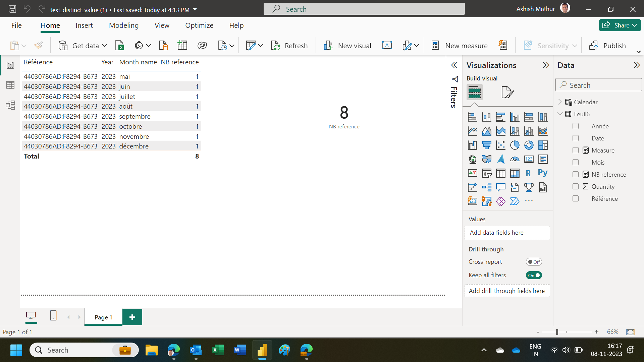644x362 pixels.
Task: Select the matrix visualization icon
Action: 515,173
